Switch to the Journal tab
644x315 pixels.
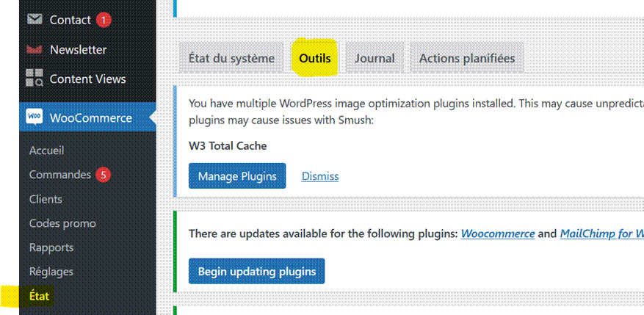tap(375, 58)
